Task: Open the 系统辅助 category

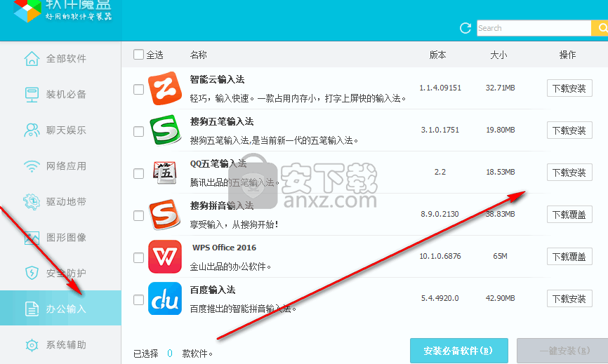Action: 60,344
